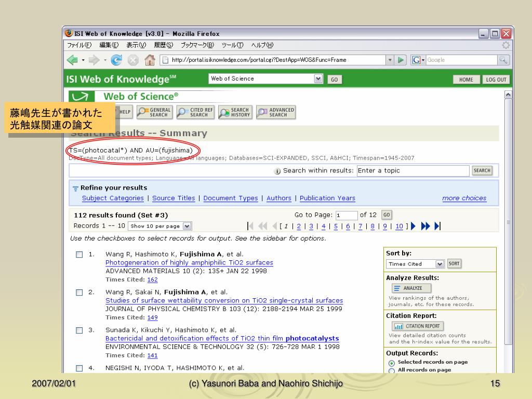Check the box for record 4 Negishi
Viewport: 532px width, 399px height.
pyautogui.click(x=79, y=368)
